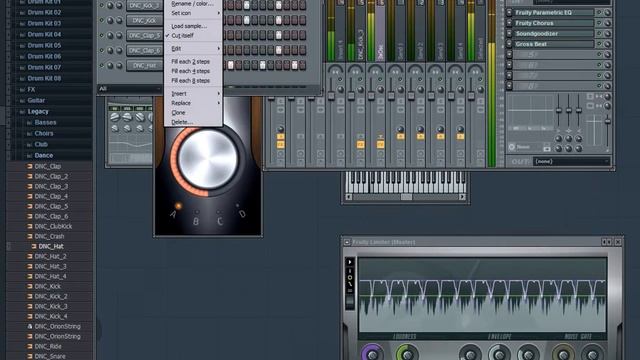Click the green-ringed knob in Fruity Limiter loudness section
Image resolution: width=640 pixels, height=360 pixels.
(407, 354)
